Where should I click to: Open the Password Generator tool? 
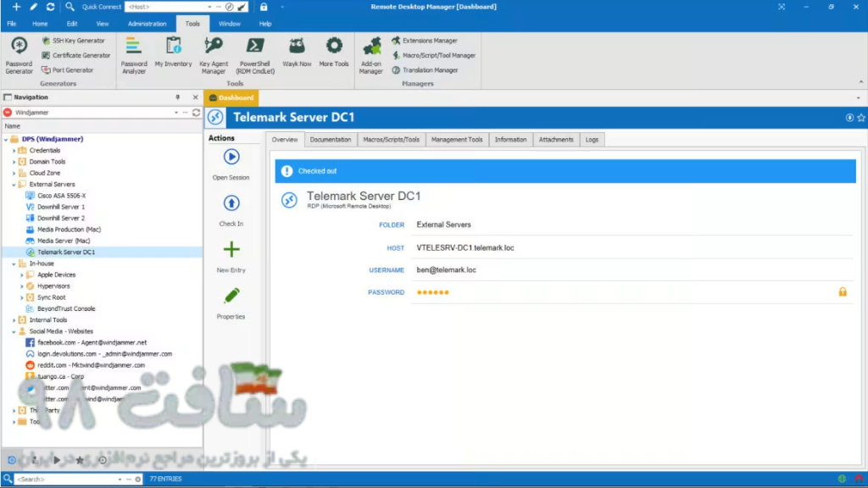pyautogui.click(x=19, y=55)
